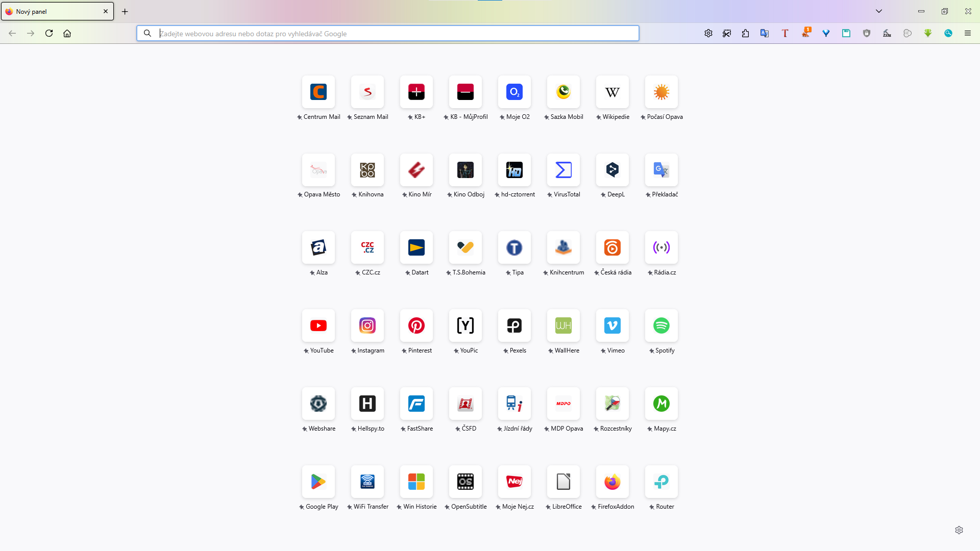This screenshot has width=980, height=551.
Task: Open the extensions puzzle-piece menu
Action: click(745, 34)
